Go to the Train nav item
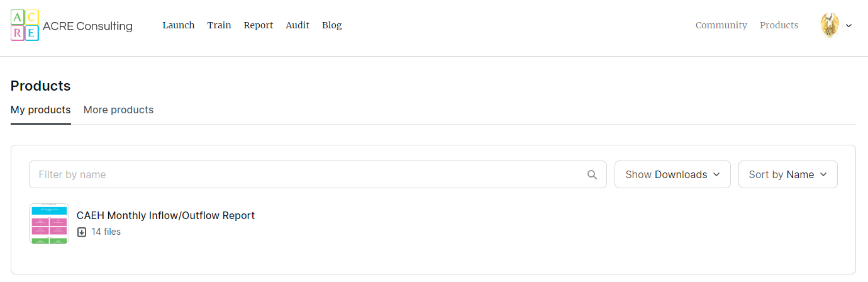Viewport: 868px width, 282px height. [x=219, y=25]
